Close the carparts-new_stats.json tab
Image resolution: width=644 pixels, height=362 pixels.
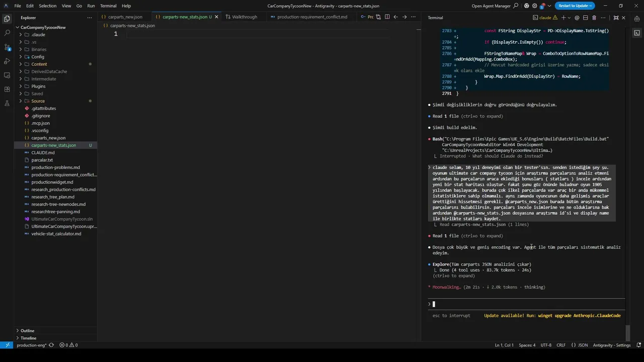217,17
